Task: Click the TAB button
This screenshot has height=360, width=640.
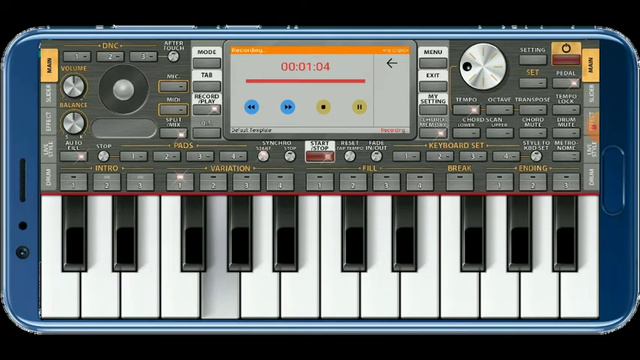Action: 207,86
